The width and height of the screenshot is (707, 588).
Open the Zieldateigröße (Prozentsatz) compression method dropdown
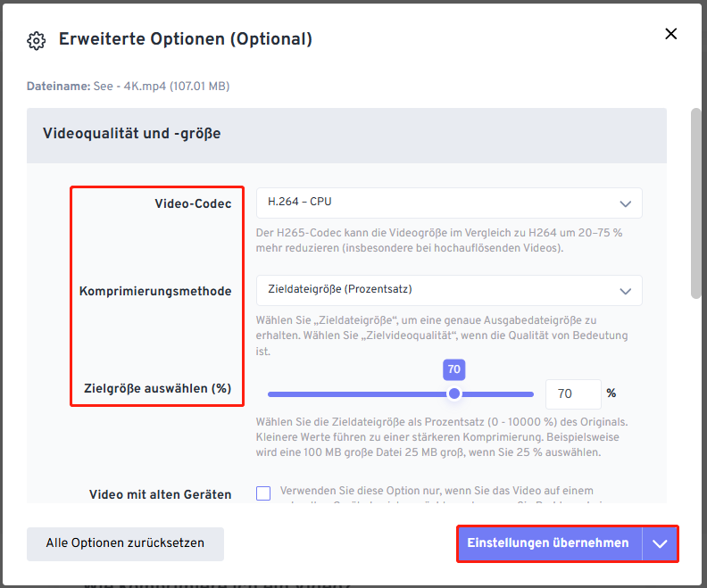[x=449, y=291]
